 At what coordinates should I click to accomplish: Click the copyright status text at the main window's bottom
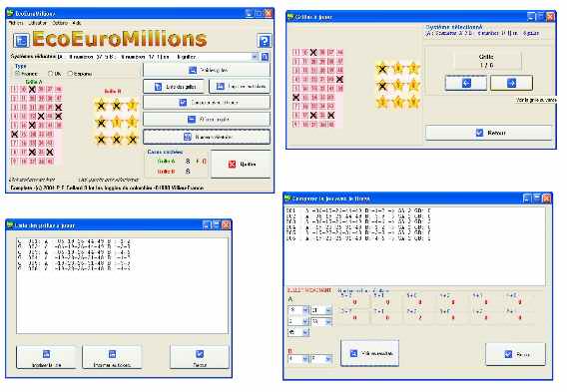click(x=107, y=188)
